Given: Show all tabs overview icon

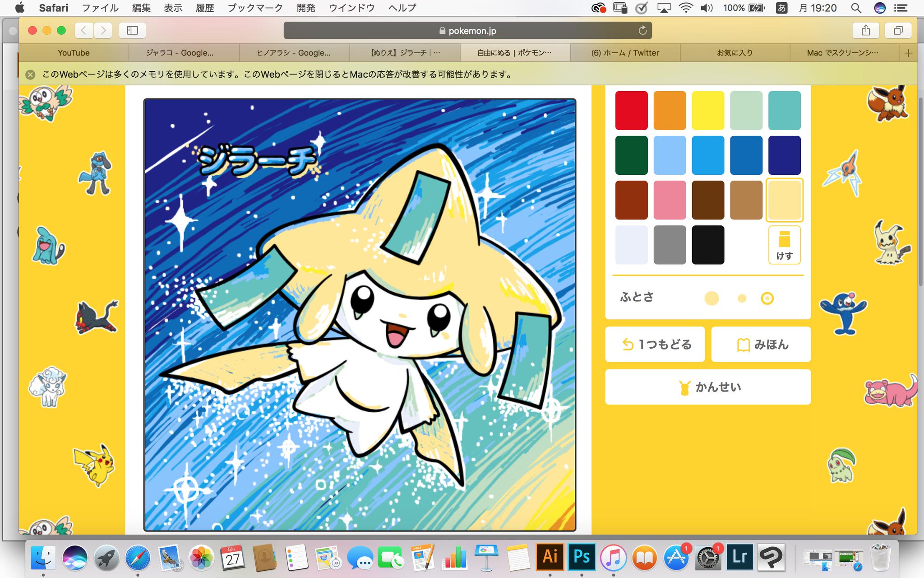Looking at the screenshot, I should click(898, 30).
